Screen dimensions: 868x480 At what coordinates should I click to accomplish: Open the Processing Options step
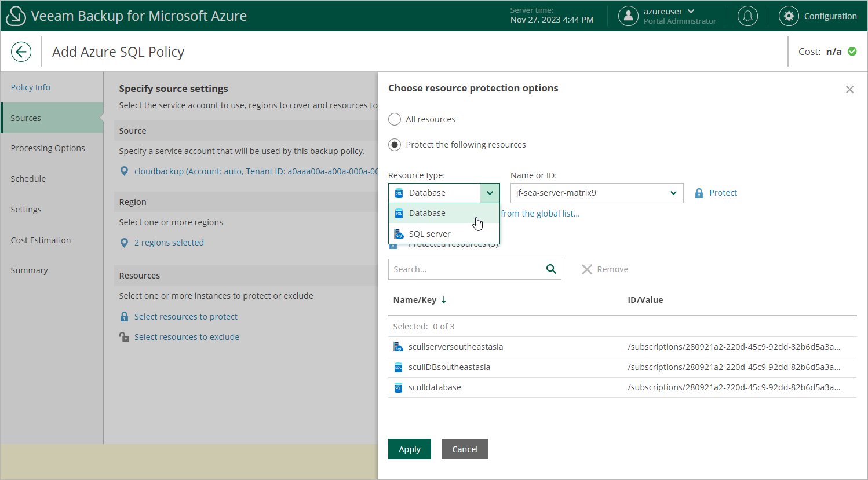coord(48,148)
